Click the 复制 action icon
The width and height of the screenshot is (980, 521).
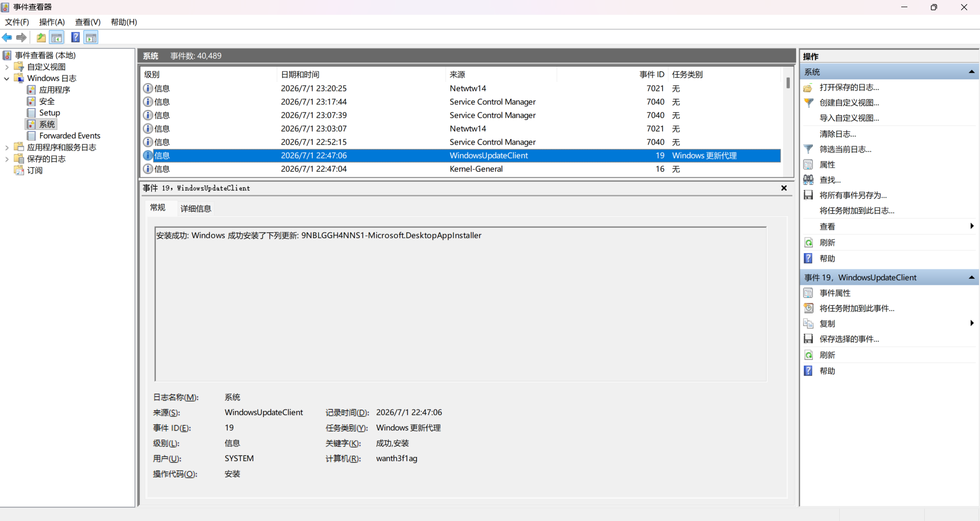(x=808, y=324)
